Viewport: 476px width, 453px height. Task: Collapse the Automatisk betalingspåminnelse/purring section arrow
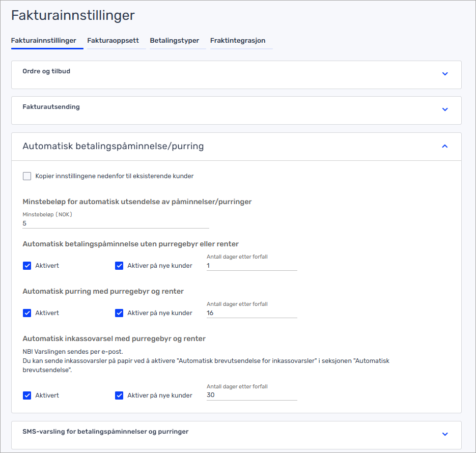click(444, 146)
